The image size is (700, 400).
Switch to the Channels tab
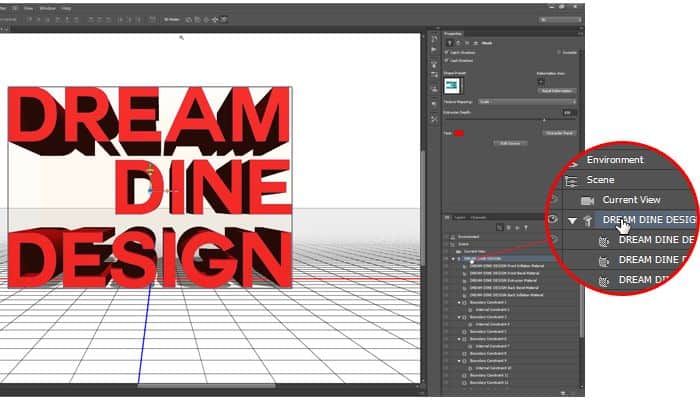point(478,217)
